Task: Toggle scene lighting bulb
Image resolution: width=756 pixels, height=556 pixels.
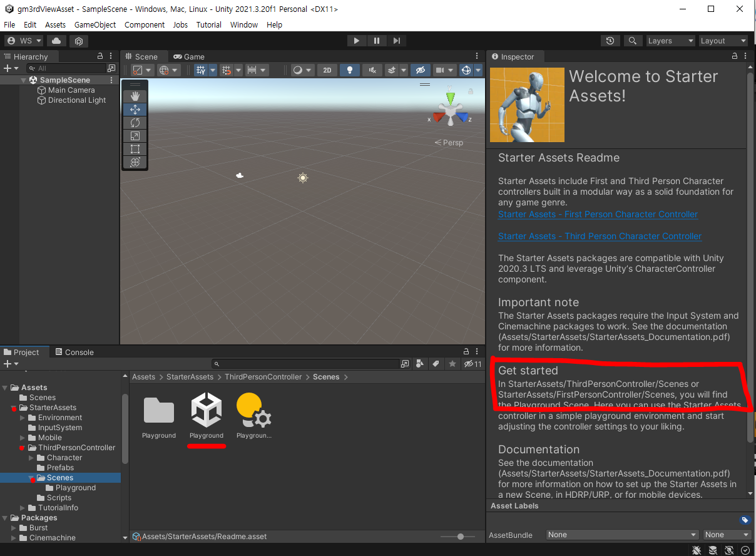Action: [350, 70]
